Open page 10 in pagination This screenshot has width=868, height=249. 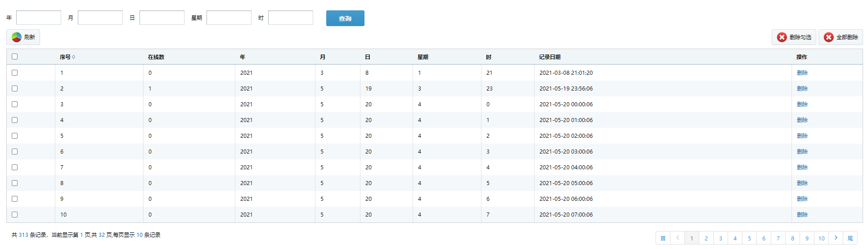point(821,238)
